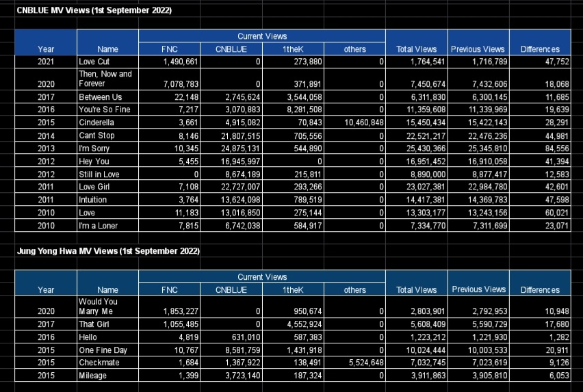Click Between Us CNBLUE value 2,745,624

pyautogui.click(x=231, y=97)
